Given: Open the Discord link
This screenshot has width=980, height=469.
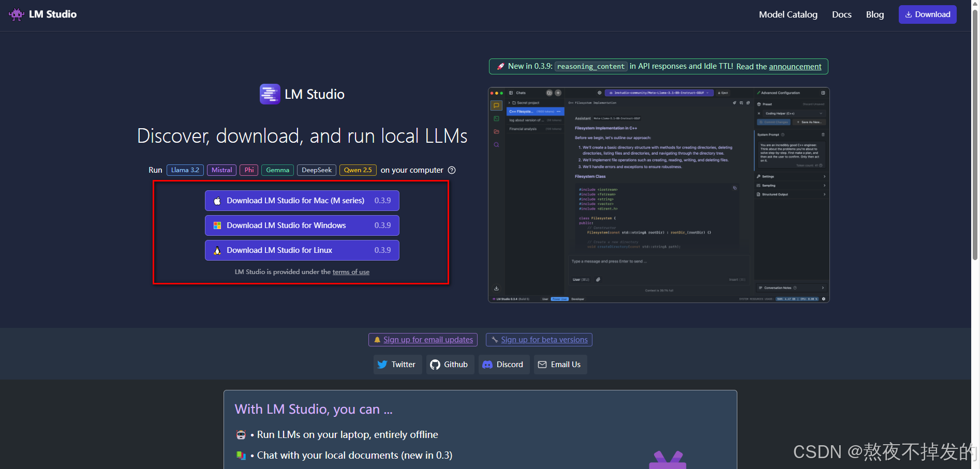Looking at the screenshot, I should [503, 365].
